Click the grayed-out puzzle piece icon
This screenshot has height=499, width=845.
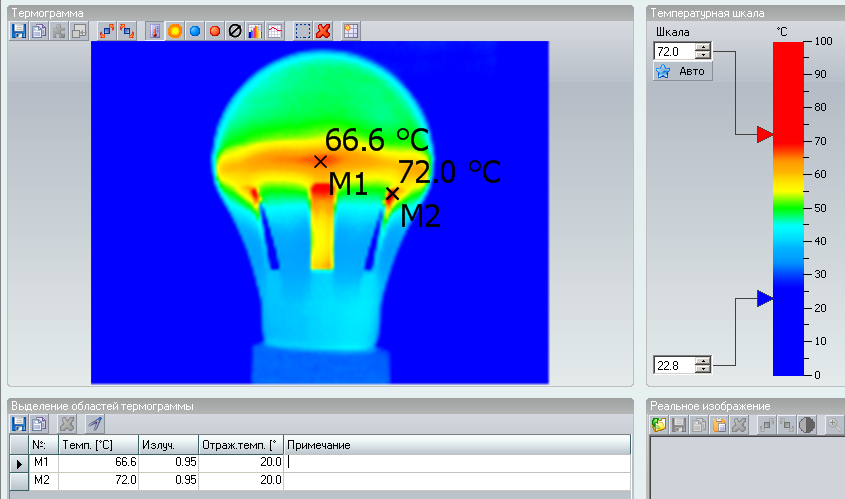(x=59, y=31)
